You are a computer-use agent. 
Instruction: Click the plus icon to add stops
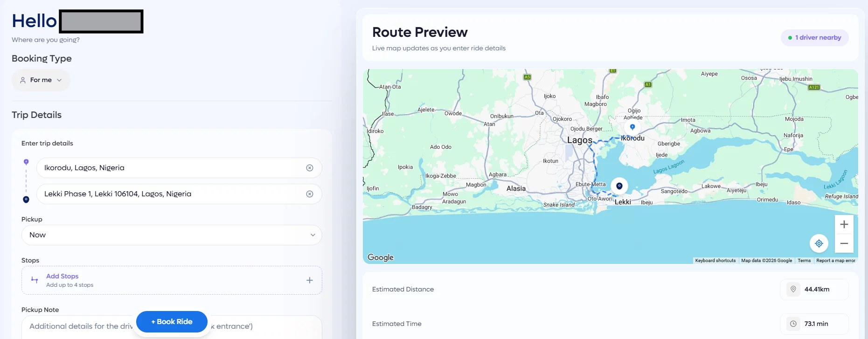310,280
